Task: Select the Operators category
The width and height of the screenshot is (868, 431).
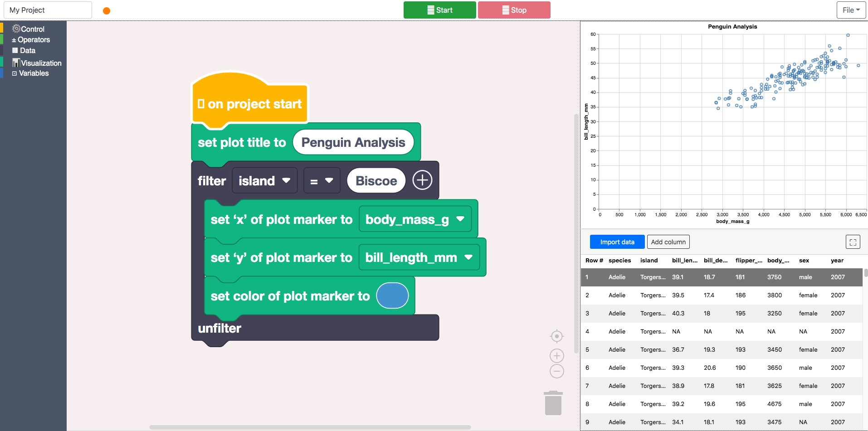Action: (x=31, y=40)
